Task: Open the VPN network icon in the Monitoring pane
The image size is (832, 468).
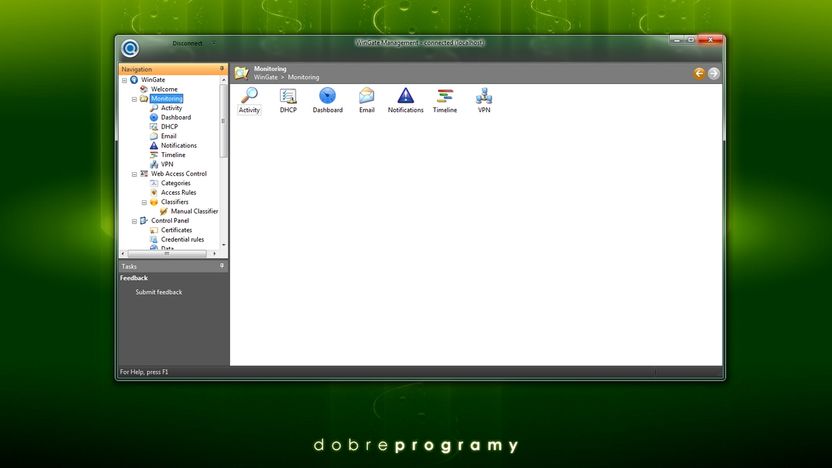Action: click(x=484, y=100)
